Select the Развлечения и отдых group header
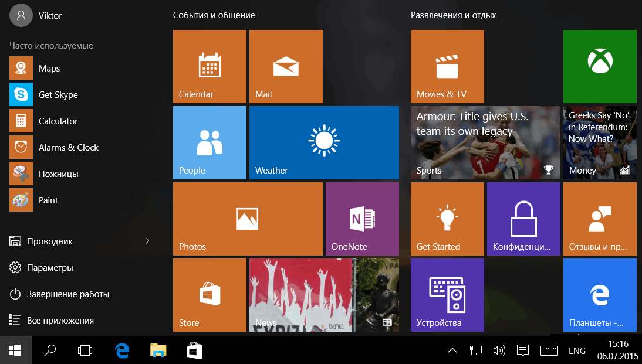 click(x=453, y=15)
